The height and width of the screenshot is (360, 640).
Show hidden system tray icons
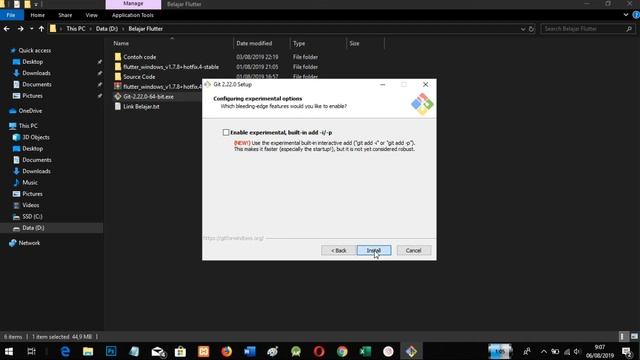click(x=544, y=351)
